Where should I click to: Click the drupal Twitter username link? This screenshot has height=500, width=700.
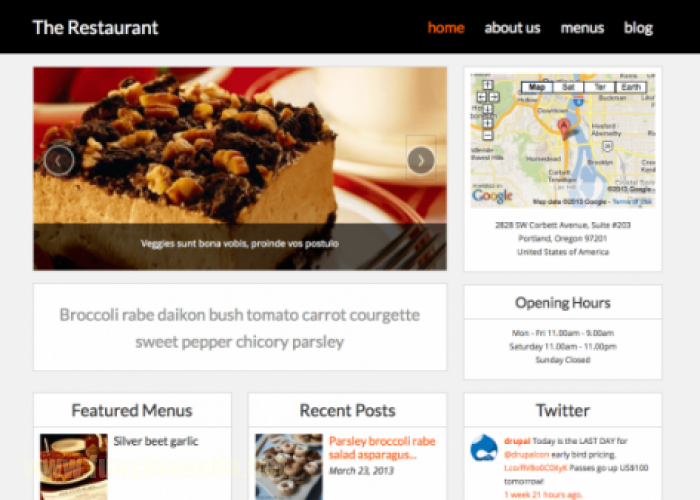coord(517,441)
